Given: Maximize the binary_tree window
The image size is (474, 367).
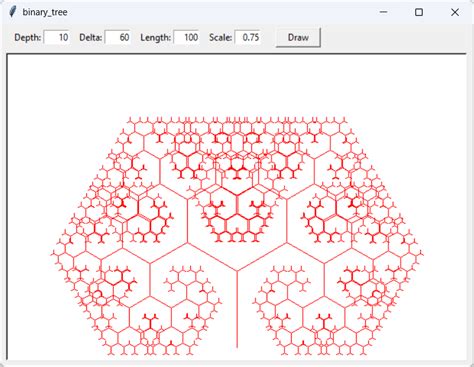Looking at the screenshot, I should 419,12.
